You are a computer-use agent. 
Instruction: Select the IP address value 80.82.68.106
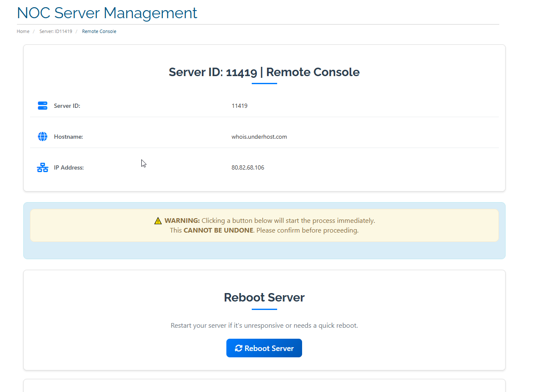248,167
